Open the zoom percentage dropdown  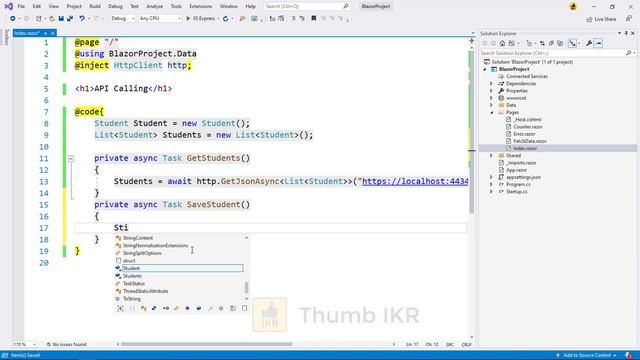pyautogui.click(x=25, y=344)
